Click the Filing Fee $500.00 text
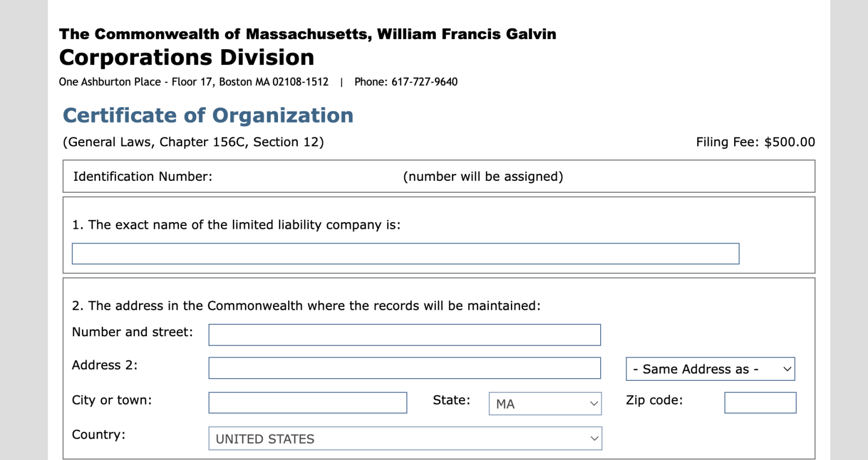Image resolution: width=868 pixels, height=460 pixels. tap(756, 142)
